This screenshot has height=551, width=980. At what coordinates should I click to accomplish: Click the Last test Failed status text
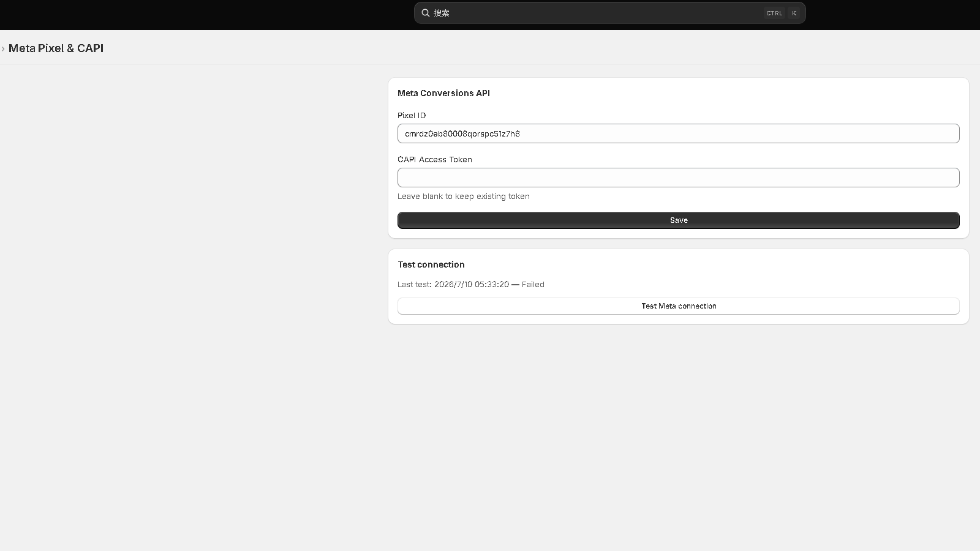[471, 284]
